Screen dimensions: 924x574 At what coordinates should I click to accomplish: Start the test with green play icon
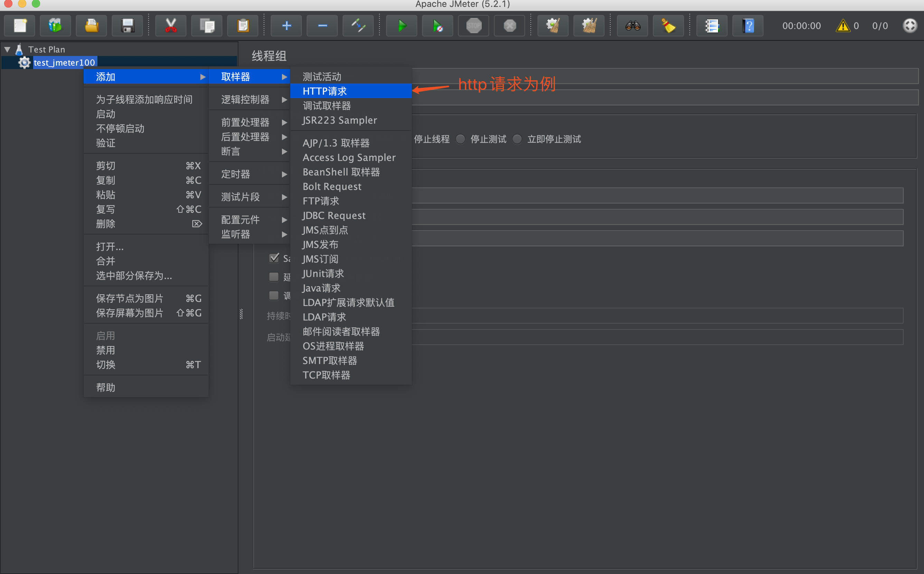coord(402,26)
